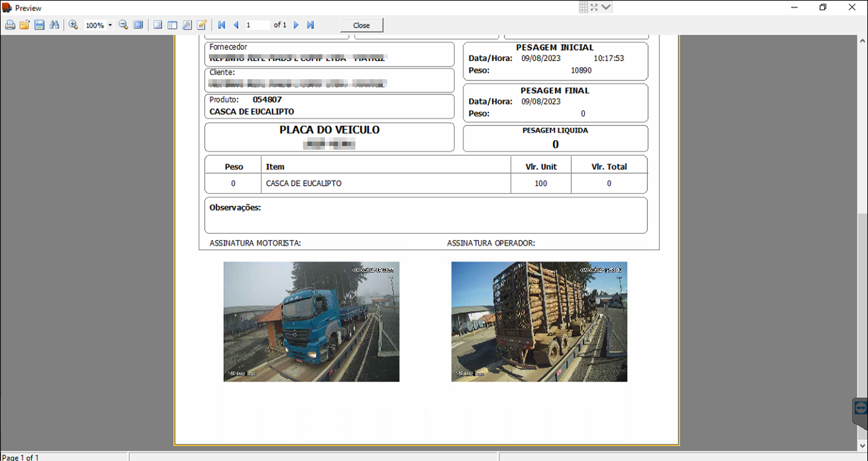Expand the 100% zoom dropdown

click(x=110, y=26)
